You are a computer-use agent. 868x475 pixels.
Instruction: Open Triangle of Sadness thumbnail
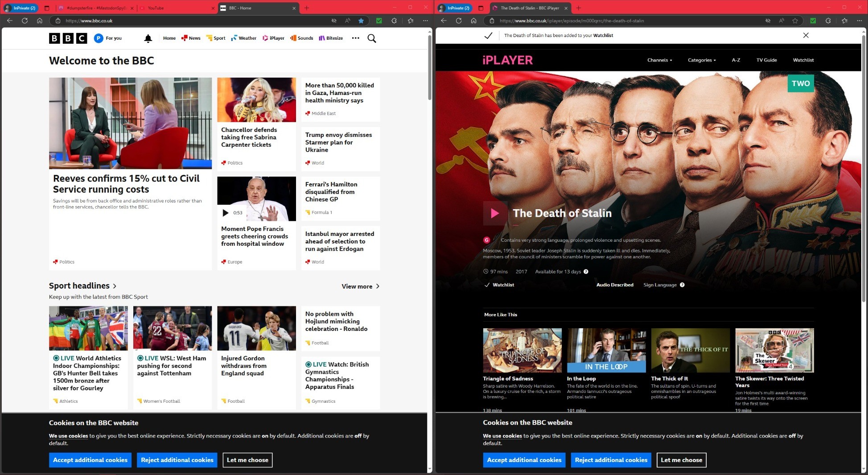(x=522, y=350)
